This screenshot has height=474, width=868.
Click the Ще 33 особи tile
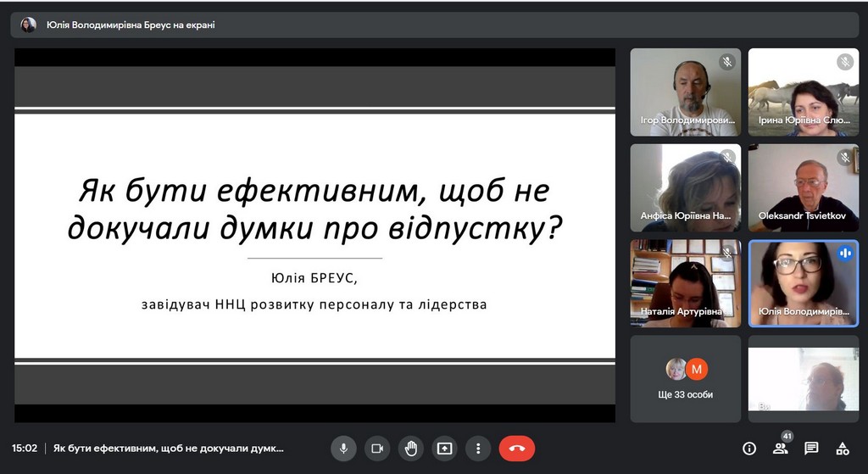click(685, 378)
